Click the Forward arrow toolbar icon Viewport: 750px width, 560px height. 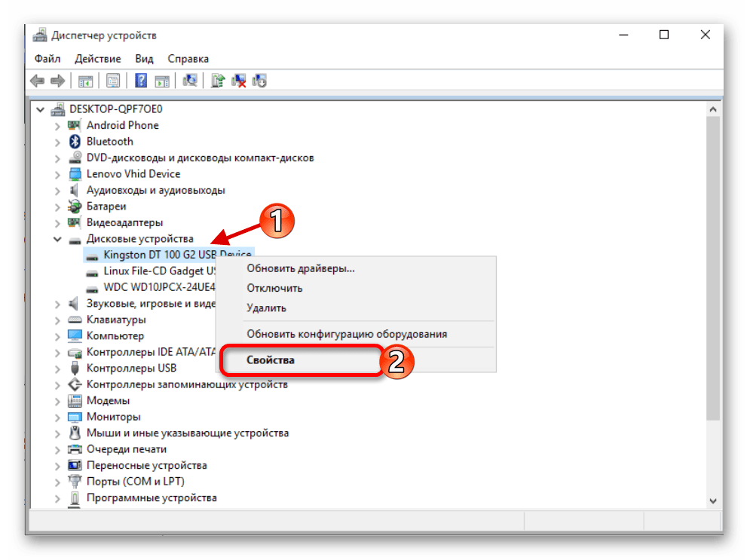(58, 81)
